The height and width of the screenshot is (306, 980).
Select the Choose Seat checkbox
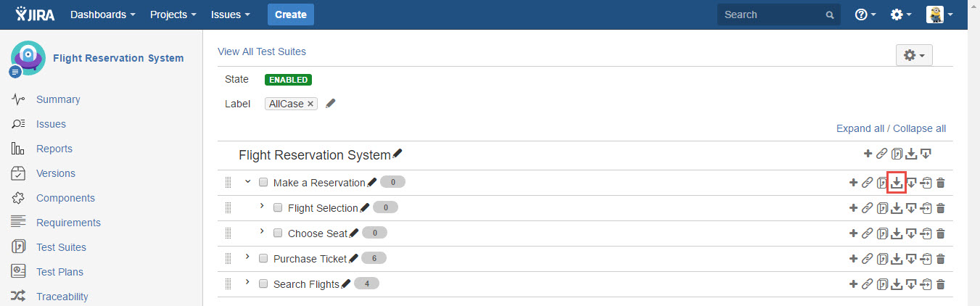(x=278, y=233)
